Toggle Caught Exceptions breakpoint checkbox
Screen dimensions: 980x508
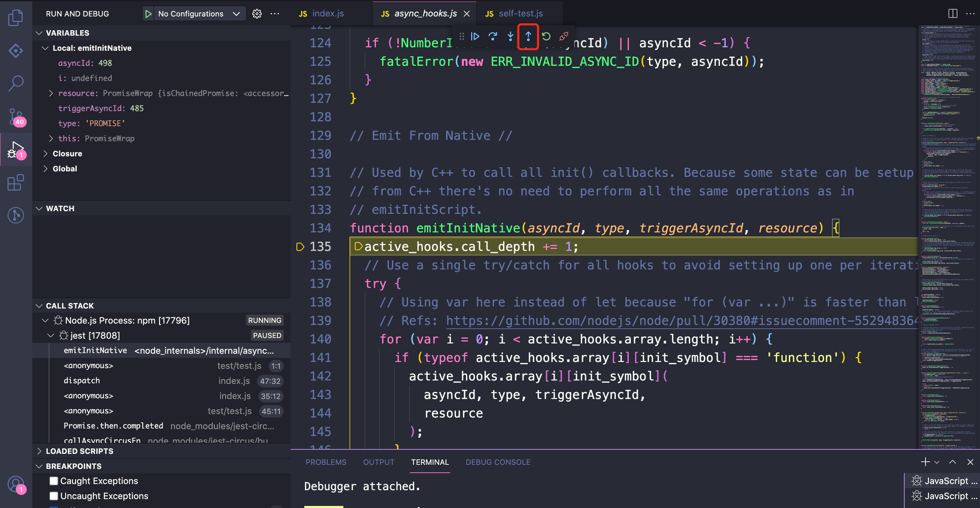tap(54, 481)
